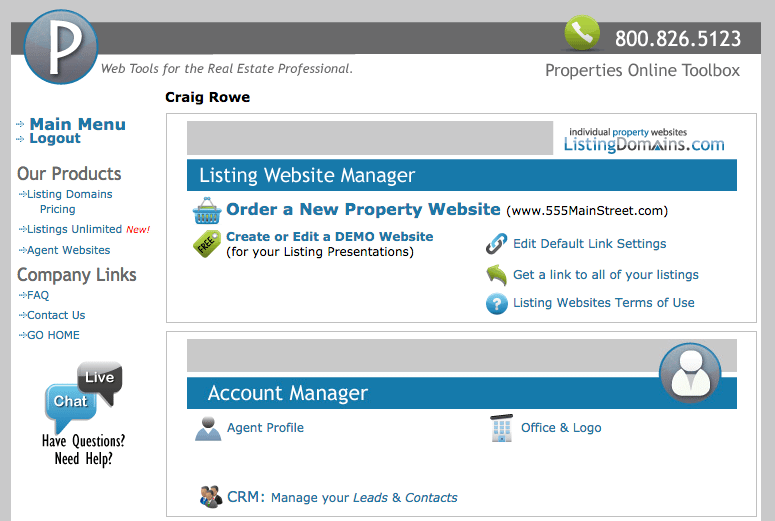Viewport: 775px width, 521px height.
Task: Click the Agent Profile person icon
Action: (208, 429)
